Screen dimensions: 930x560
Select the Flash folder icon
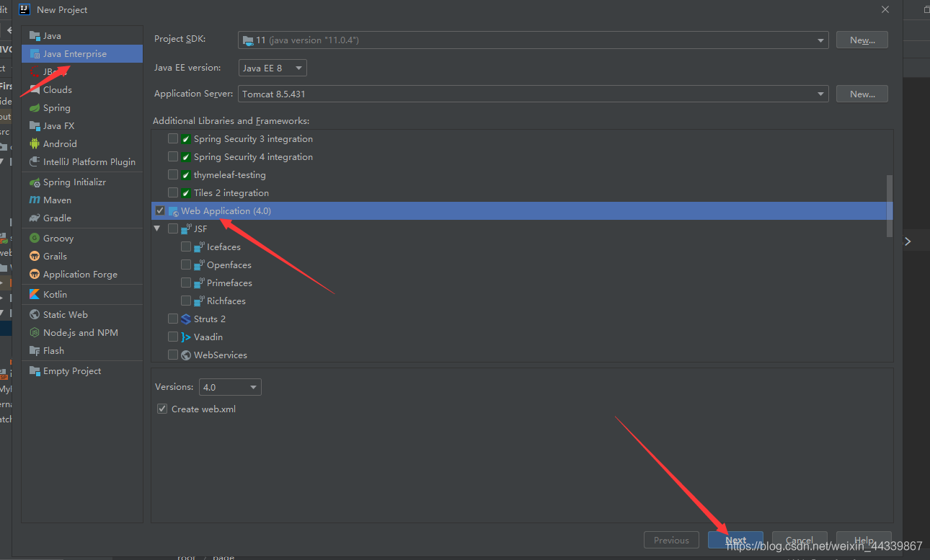(35, 351)
